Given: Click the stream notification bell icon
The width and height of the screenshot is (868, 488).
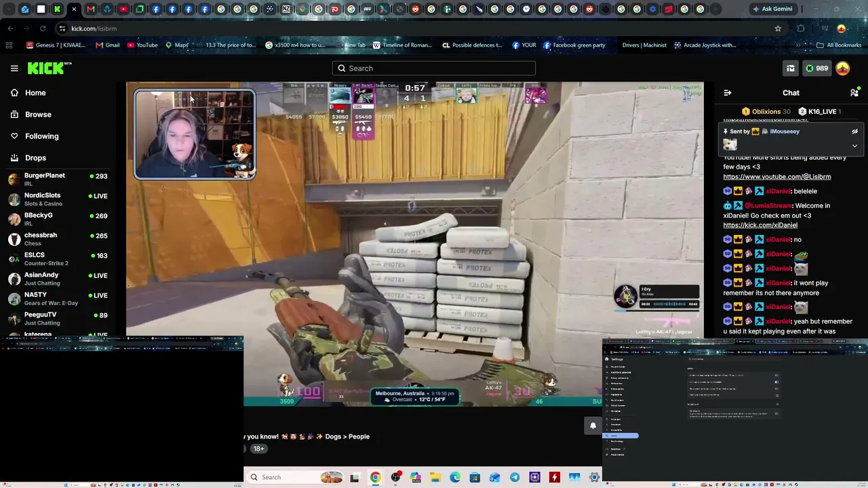Looking at the screenshot, I should tap(593, 426).
